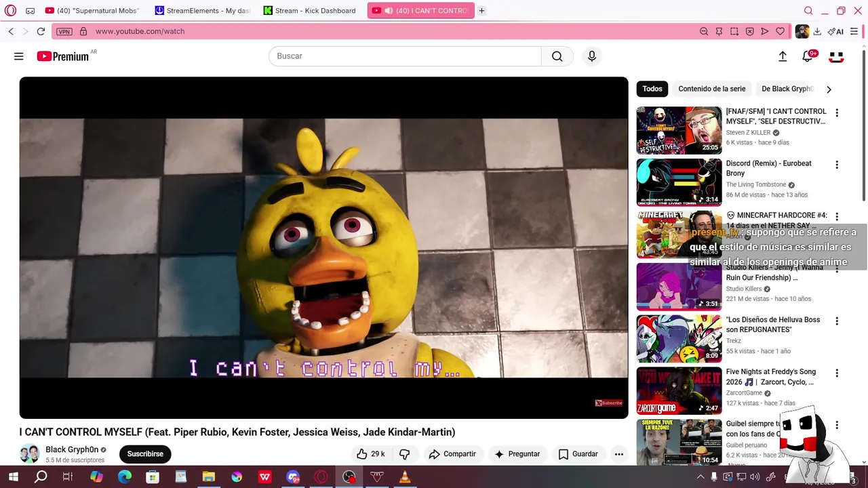Share video with Compartir button

[452, 454]
